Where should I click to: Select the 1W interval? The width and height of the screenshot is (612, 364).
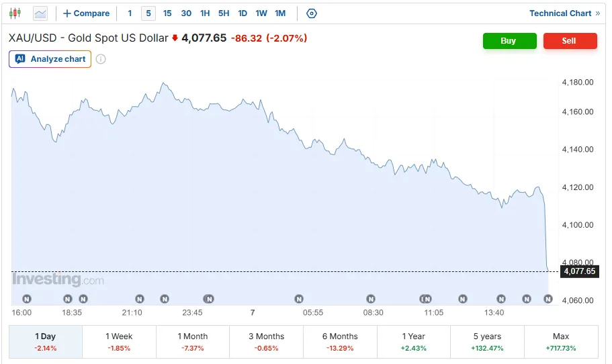(261, 13)
